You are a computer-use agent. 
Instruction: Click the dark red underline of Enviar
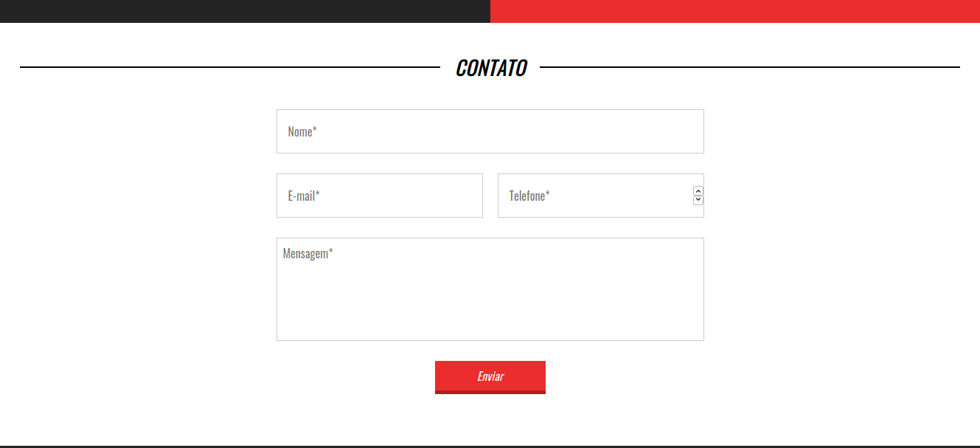(490, 392)
